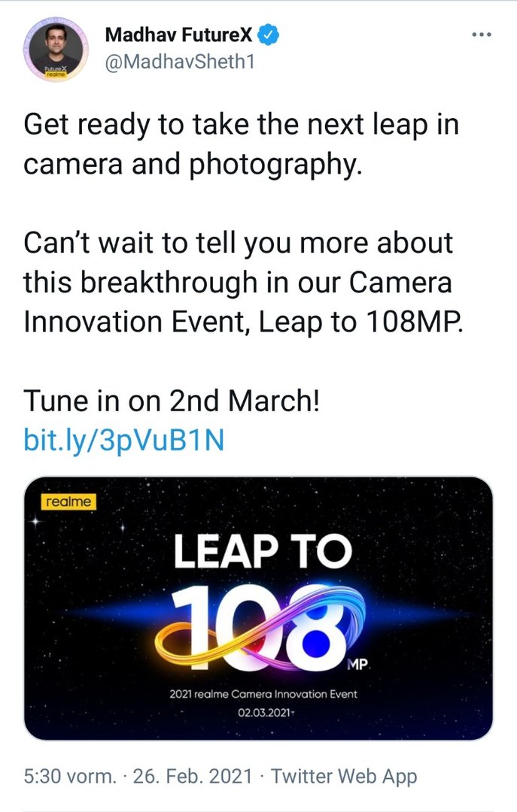
Task: Click the 'Leap to 108MP' sentence in tweet
Action: (360, 322)
